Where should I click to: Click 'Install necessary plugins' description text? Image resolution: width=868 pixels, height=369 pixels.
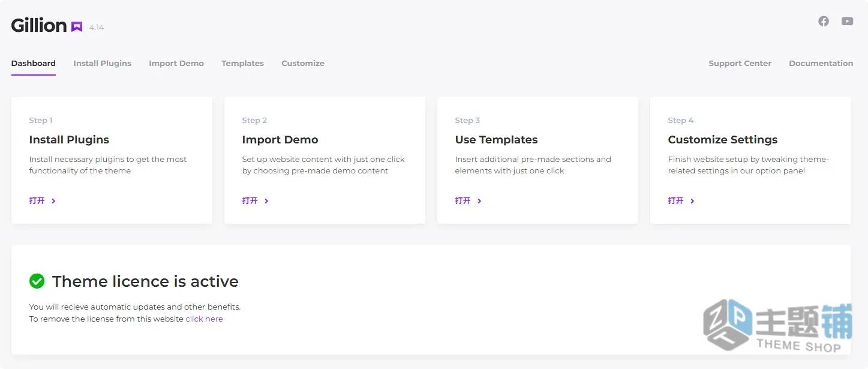pyautogui.click(x=108, y=165)
